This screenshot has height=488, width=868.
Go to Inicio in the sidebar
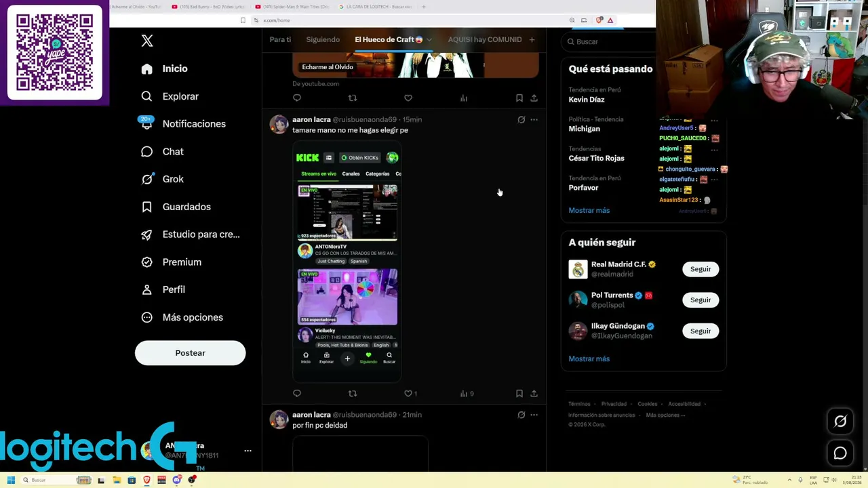[x=164, y=68]
